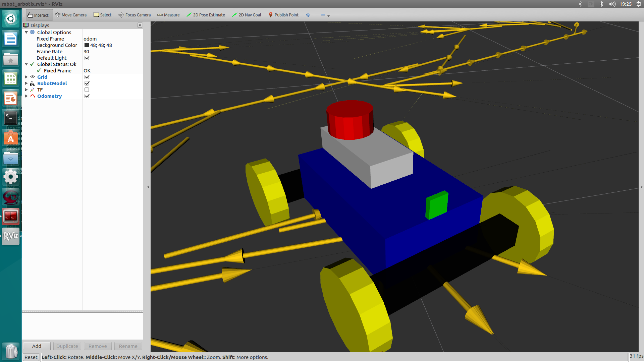Uncheck the Grid display checkbox
This screenshot has width=644, height=362.
(87, 77)
